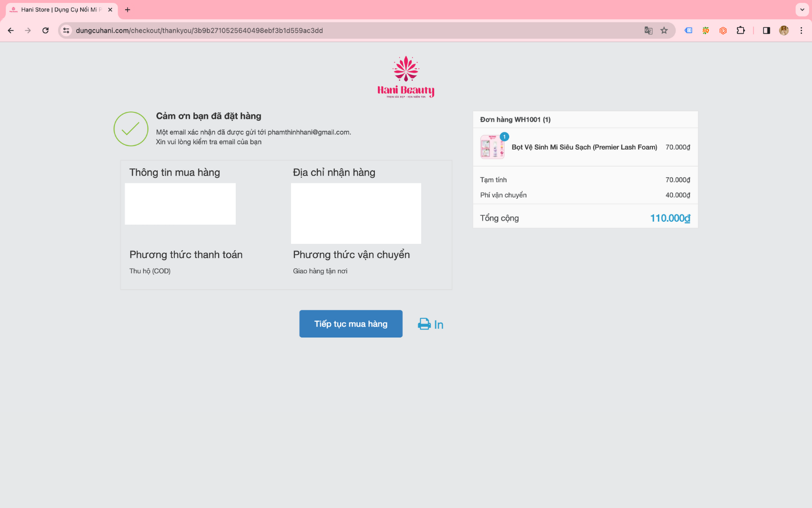Open the green and red extension icon
812x508 pixels.
pyautogui.click(x=705, y=30)
